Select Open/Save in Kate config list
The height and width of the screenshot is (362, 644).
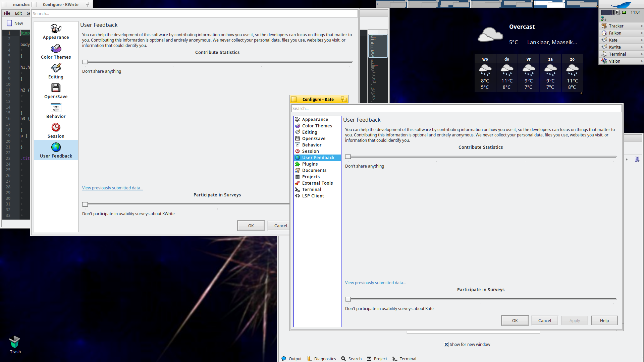tap(317, 138)
